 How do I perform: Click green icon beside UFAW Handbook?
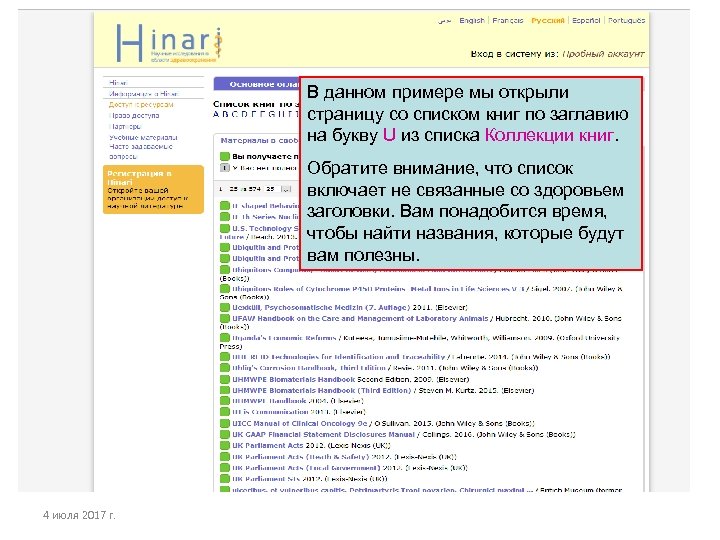225,318
